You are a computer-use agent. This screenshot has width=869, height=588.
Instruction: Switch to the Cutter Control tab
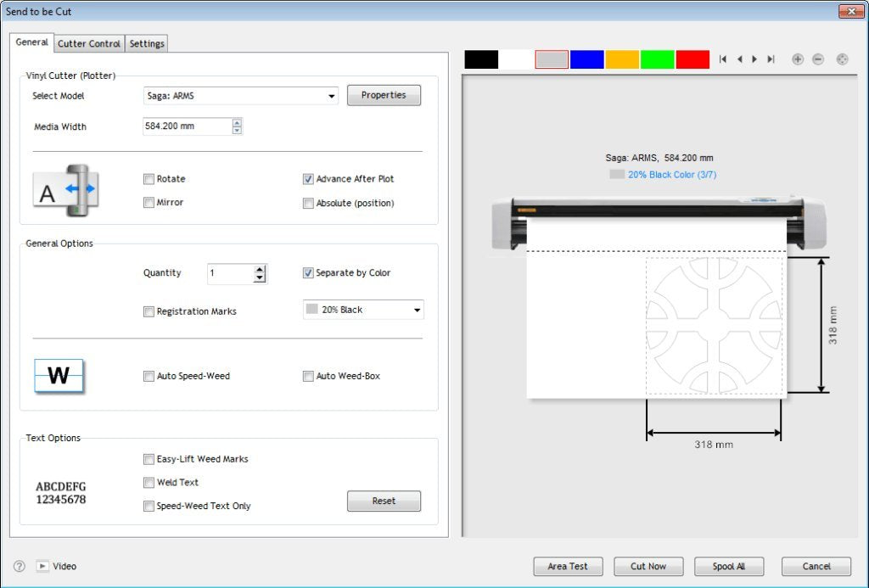(x=88, y=43)
